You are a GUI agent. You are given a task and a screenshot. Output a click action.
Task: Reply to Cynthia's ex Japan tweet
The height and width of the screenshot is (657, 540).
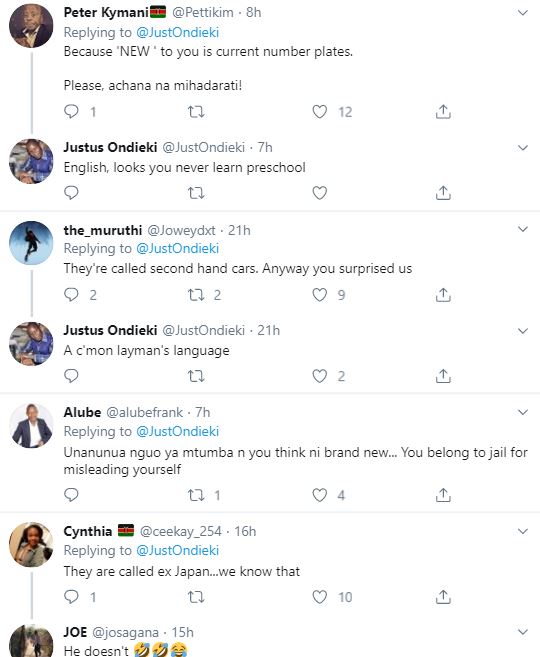[x=71, y=596]
